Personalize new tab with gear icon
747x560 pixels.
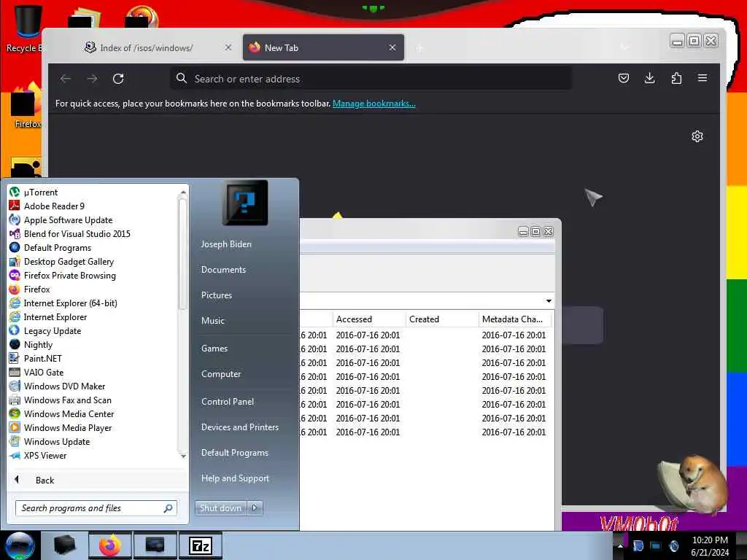click(697, 136)
